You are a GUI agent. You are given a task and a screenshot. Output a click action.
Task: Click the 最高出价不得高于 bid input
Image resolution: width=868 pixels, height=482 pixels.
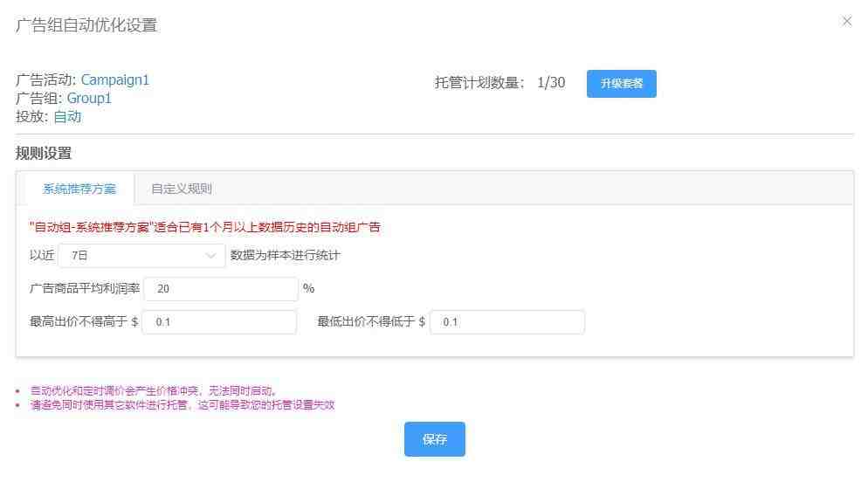click(219, 322)
